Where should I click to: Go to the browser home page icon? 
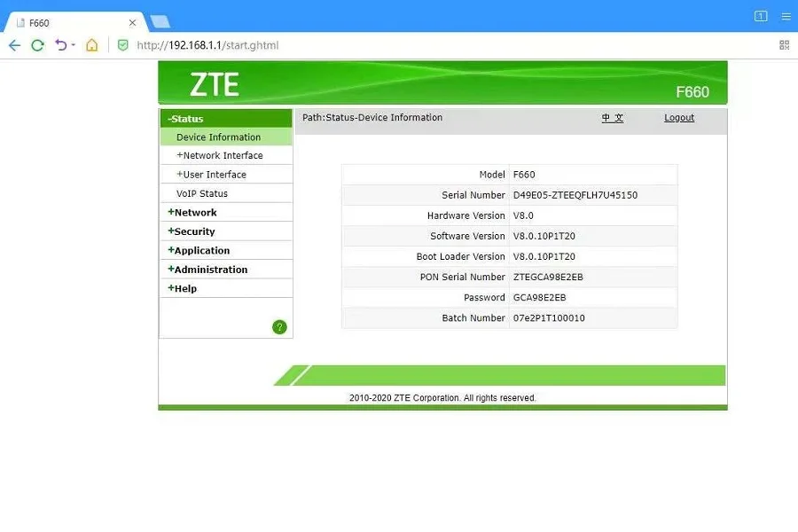click(92, 45)
